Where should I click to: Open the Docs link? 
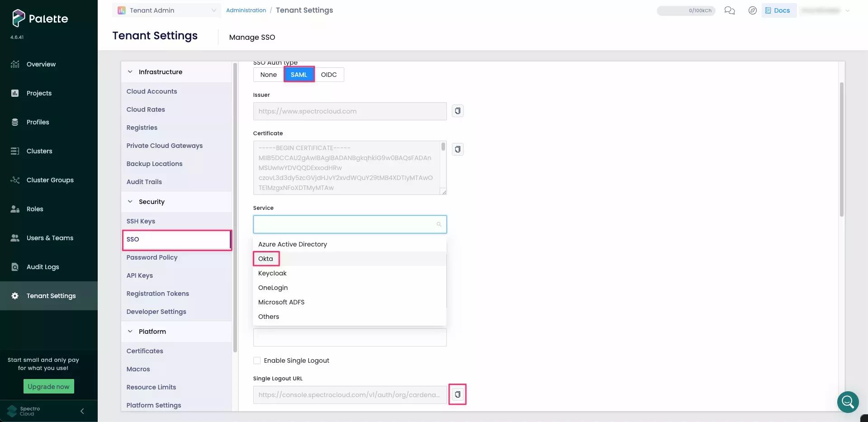click(779, 10)
